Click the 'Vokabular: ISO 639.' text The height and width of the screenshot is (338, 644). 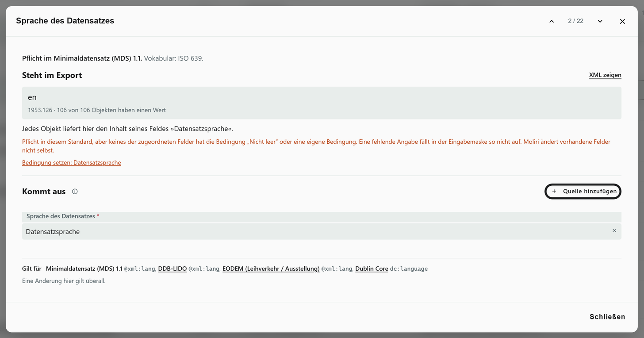pos(174,58)
